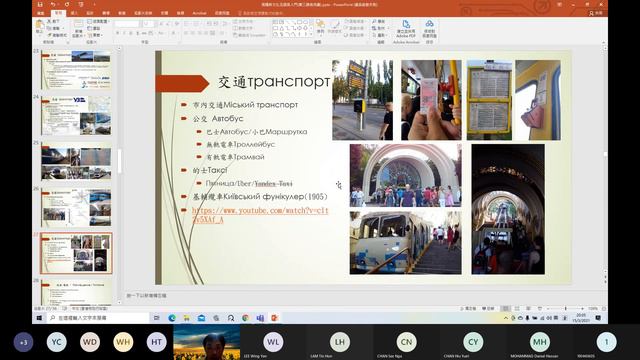
Task: Click the YouTube hyperlink on the slide
Action: pos(260,215)
